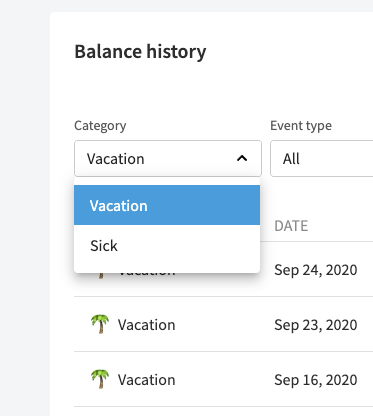Screen dimensions: 373x416
Task: Select the Sep 24, 2020 date cell
Action: 315,270
